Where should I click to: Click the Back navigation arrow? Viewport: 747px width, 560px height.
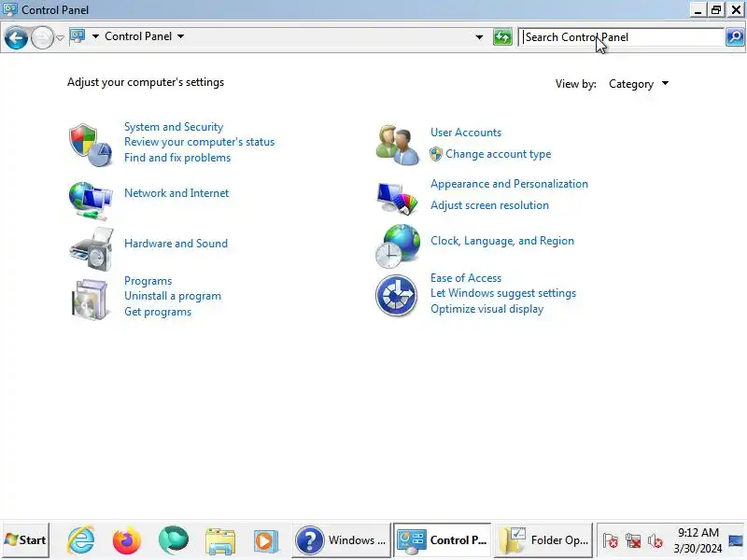click(16, 37)
